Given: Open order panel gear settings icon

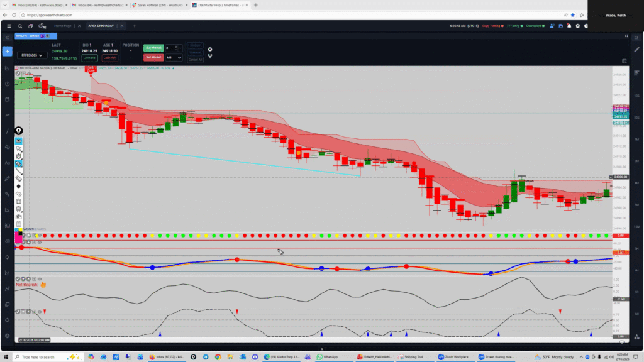Looking at the screenshot, I should click(x=210, y=49).
